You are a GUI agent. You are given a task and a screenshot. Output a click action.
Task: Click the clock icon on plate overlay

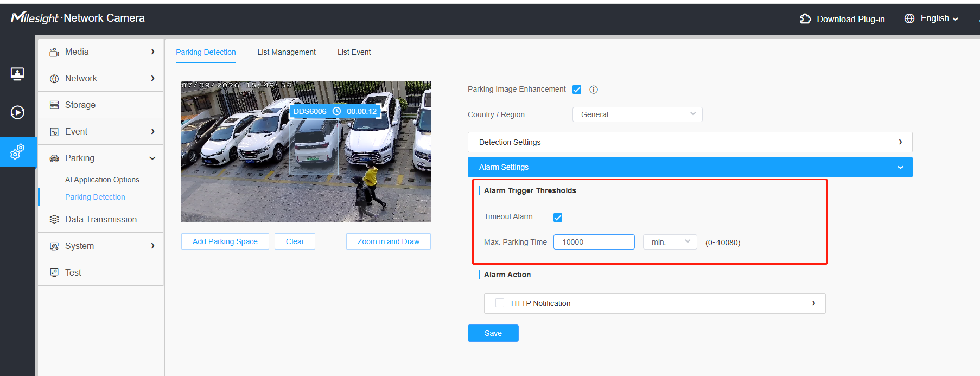(336, 111)
